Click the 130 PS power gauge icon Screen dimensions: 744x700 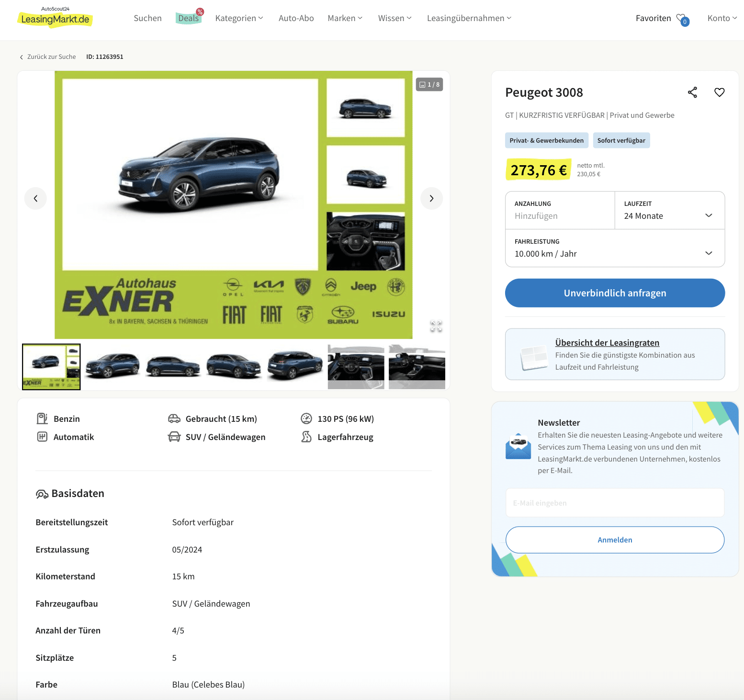click(x=306, y=418)
